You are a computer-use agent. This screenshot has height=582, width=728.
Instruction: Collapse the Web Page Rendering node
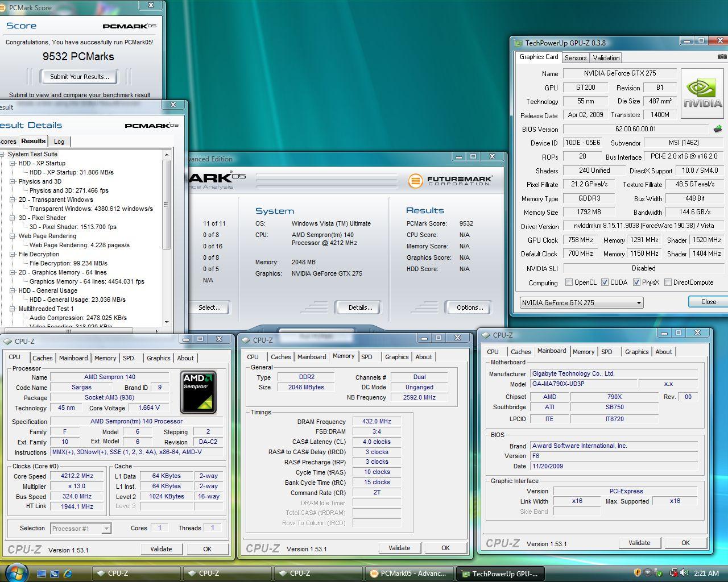(13, 236)
